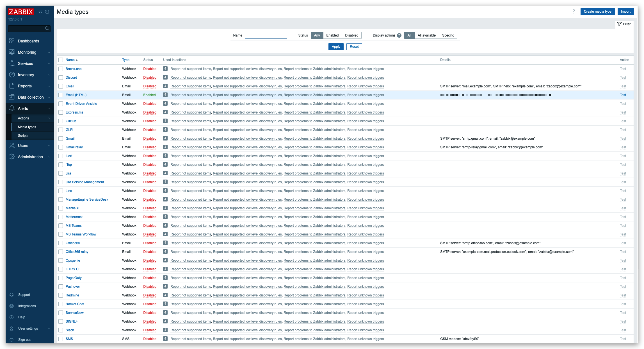Check the Discord row checkbox
The height and width of the screenshot is (349, 644).
click(x=61, y=78)
